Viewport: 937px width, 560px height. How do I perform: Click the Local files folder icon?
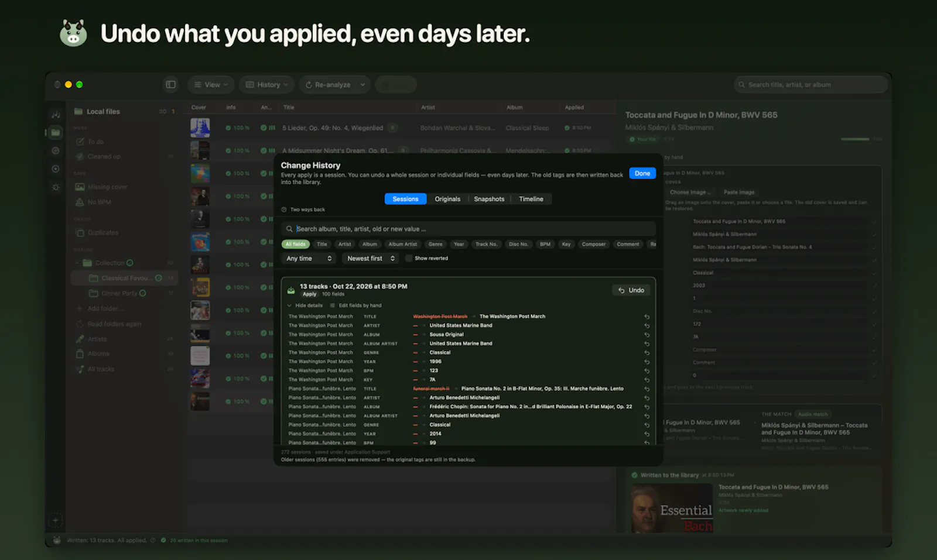tap(78, 111)
